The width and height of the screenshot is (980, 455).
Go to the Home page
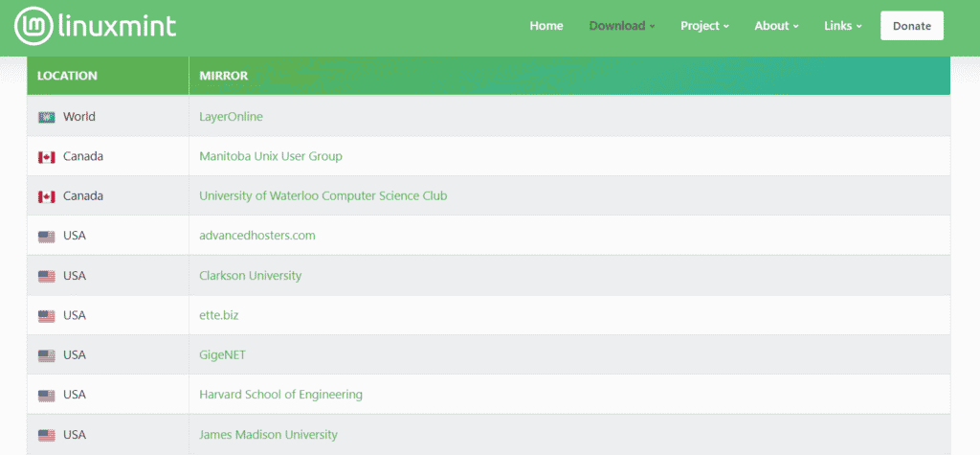point(546,26)
